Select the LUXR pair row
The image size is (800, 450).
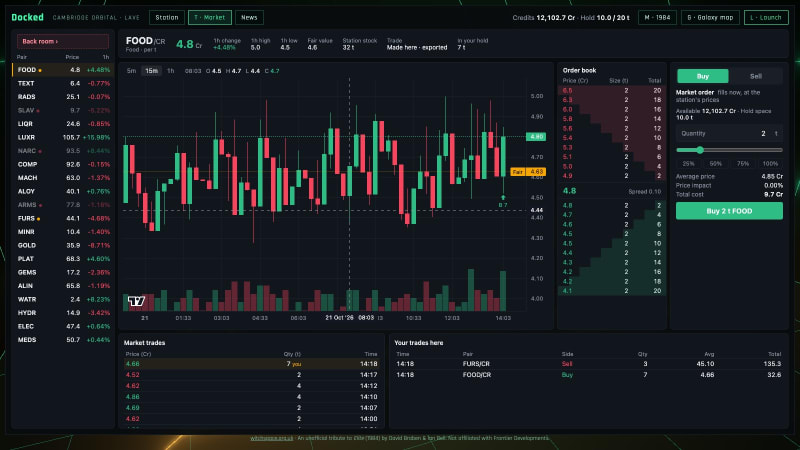coord(62,137)
